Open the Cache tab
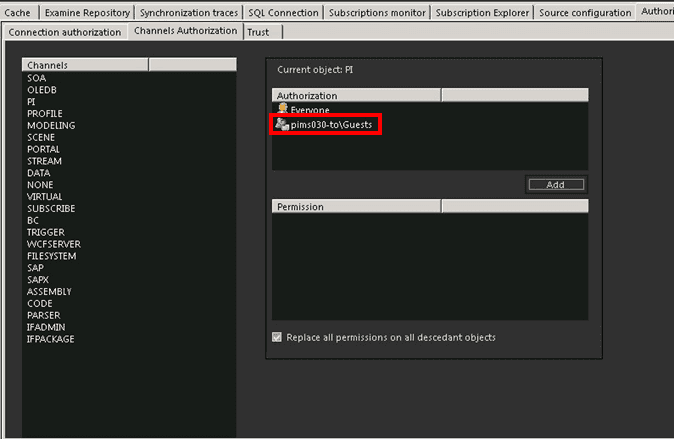The image size is (674, 439). 18,13
